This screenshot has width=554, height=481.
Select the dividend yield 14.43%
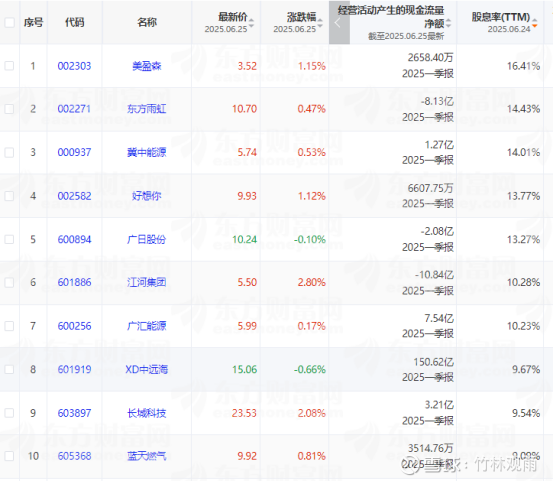(x=523, y=109)
